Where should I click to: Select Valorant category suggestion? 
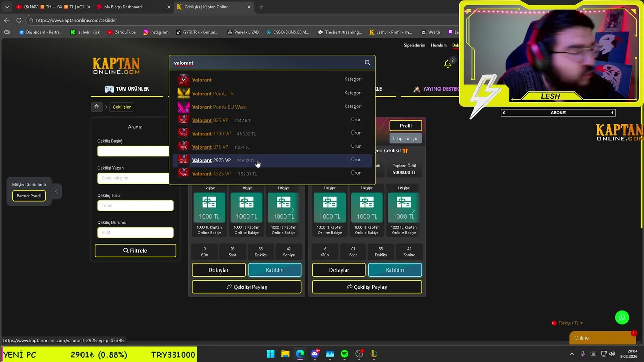click(x=272, y=79)
